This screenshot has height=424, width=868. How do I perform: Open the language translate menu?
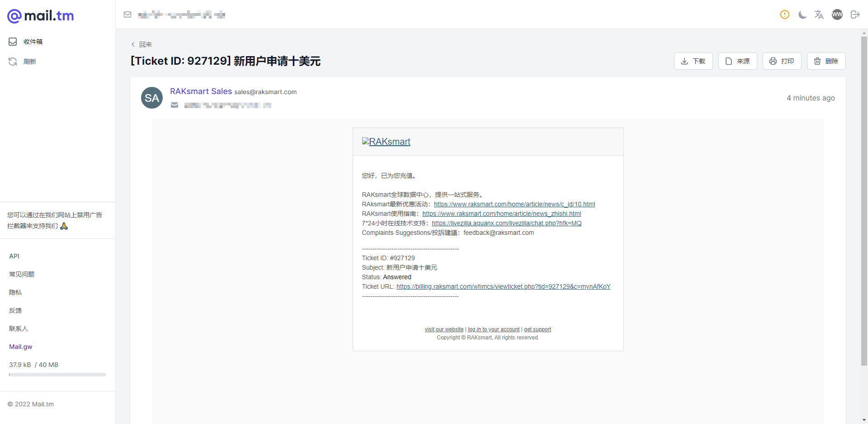click(819, 14)
